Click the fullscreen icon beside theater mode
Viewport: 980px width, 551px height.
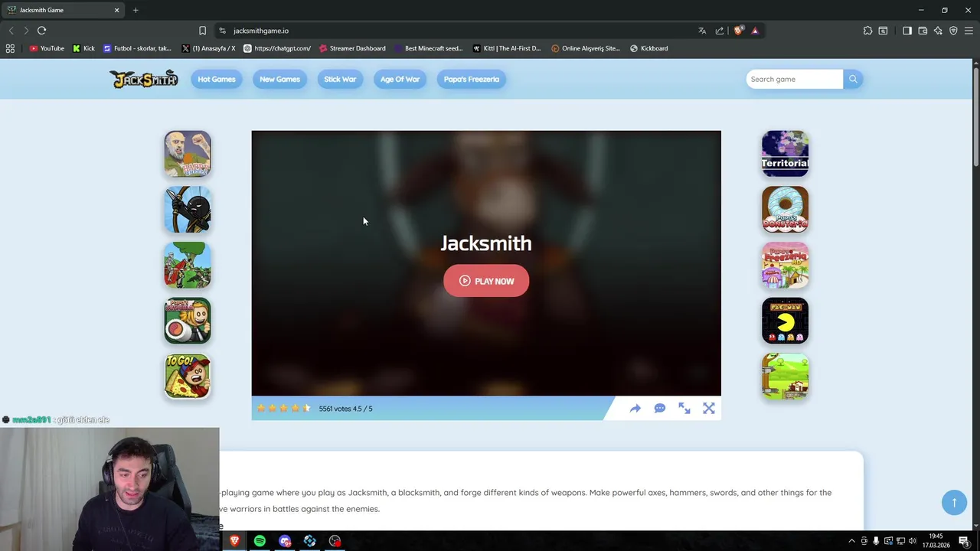pos(709,409)
